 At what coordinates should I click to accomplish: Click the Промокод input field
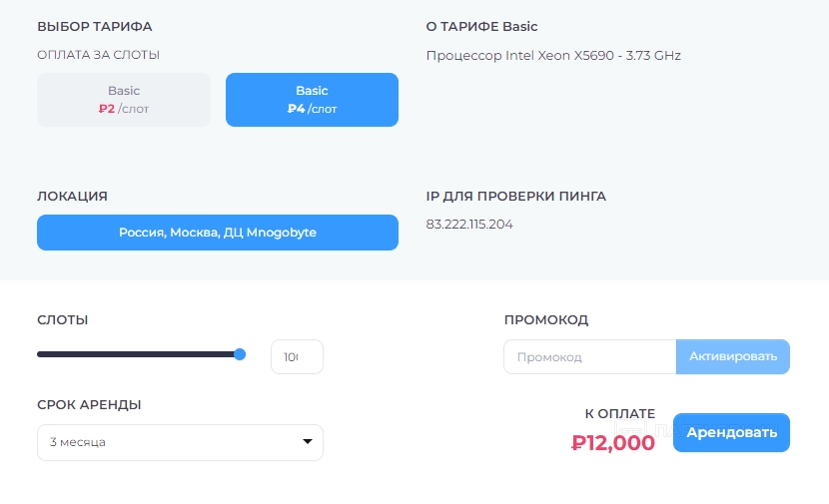click(589, 357)
